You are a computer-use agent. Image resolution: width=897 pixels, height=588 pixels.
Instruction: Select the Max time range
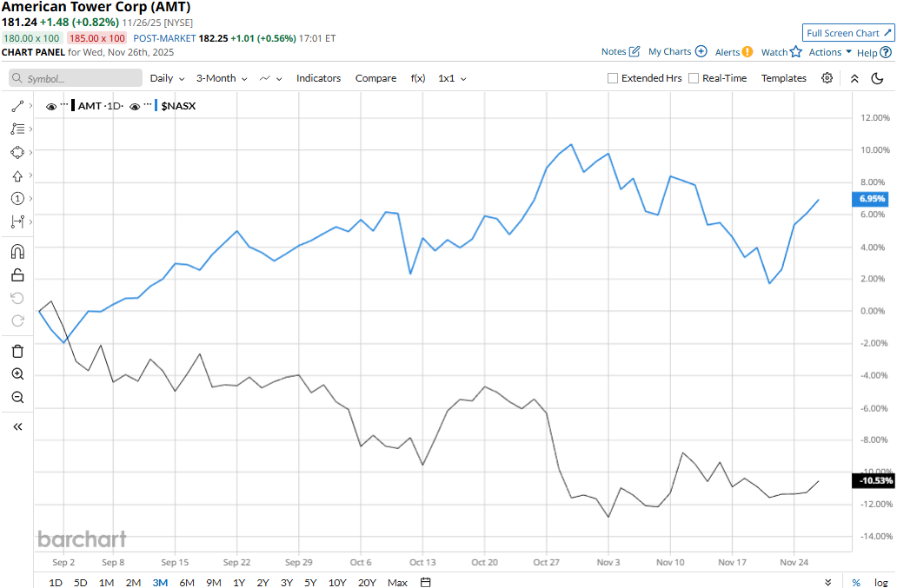397,582
